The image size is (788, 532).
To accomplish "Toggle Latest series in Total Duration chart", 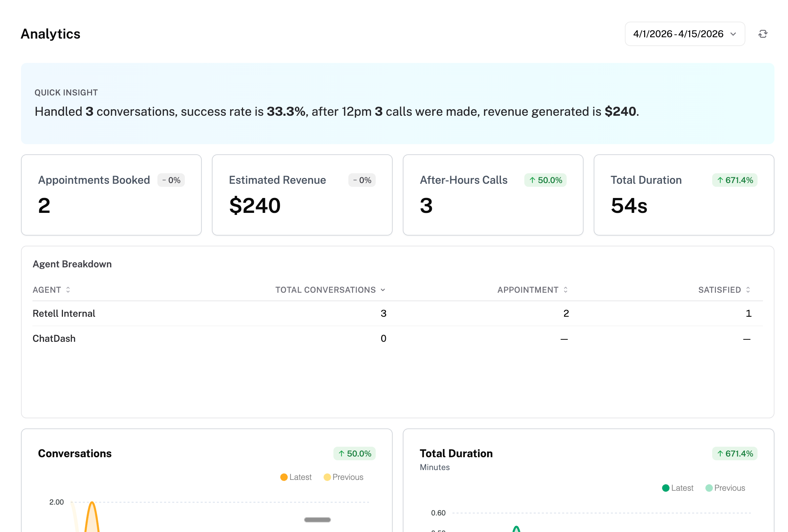I will tap(677, 488).
